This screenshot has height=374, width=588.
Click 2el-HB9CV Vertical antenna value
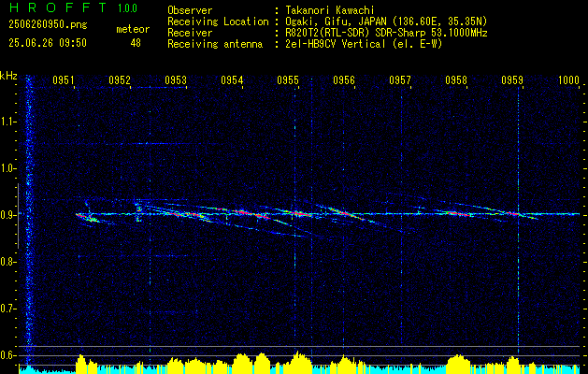[364, 44]
